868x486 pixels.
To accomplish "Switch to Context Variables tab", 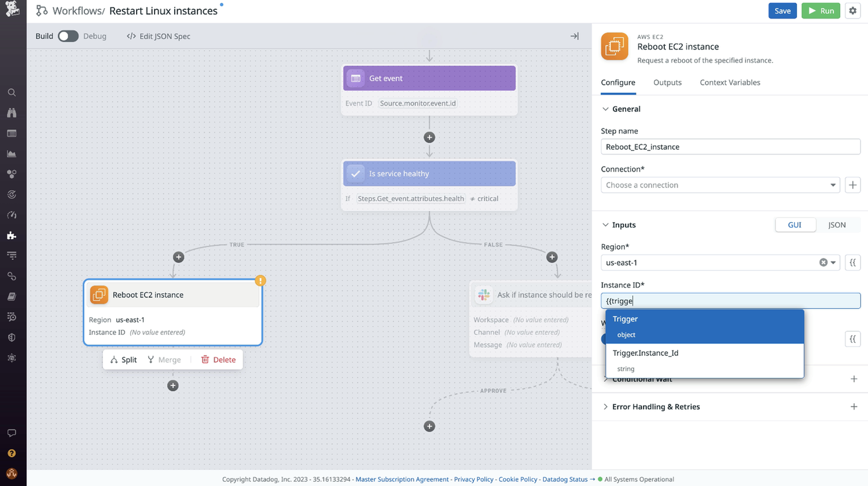I will click(730, 83).
